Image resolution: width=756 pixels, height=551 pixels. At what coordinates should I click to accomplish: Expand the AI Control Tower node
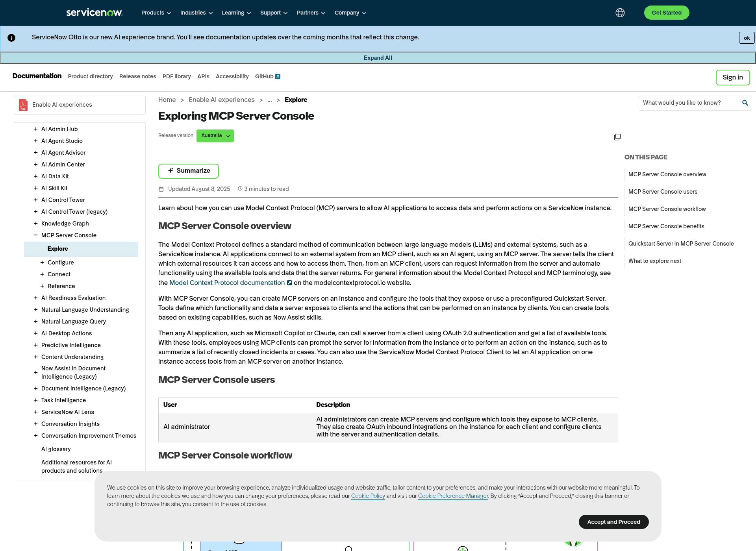coord(36,200)
